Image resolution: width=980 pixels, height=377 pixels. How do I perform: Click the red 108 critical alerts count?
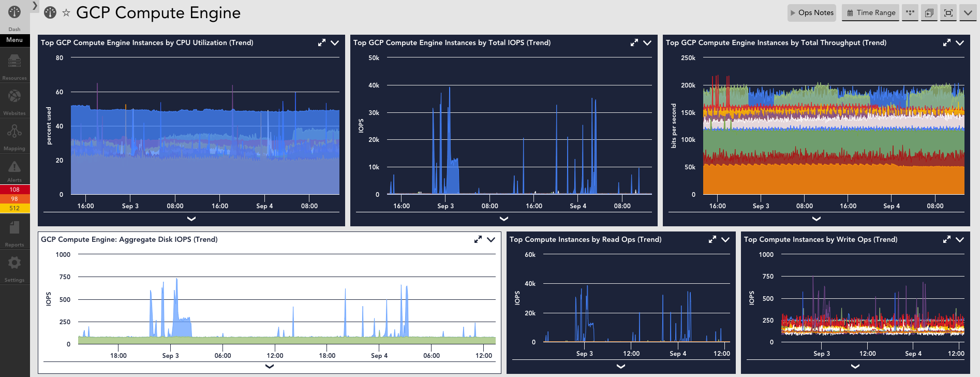[x=14, y=190]
